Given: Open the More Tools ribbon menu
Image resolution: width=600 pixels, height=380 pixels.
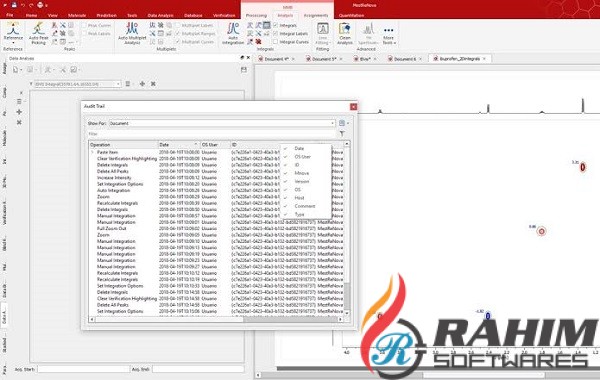Looking at the screenshot, I should (389, 34).
